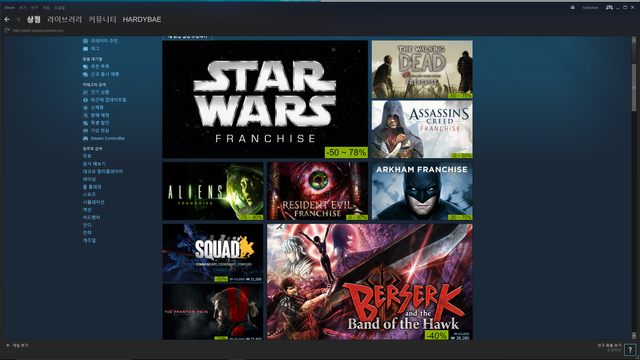Reload the store page
Screen dimensions: 640x360
point(7,30)
